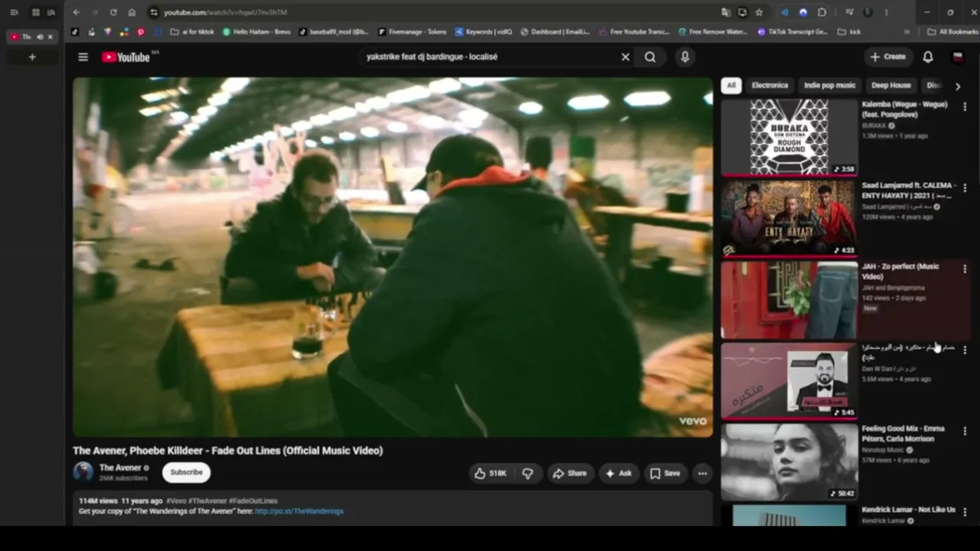Click the #Vevo hashtag
The image size is (980, 551).
(176, 501)
